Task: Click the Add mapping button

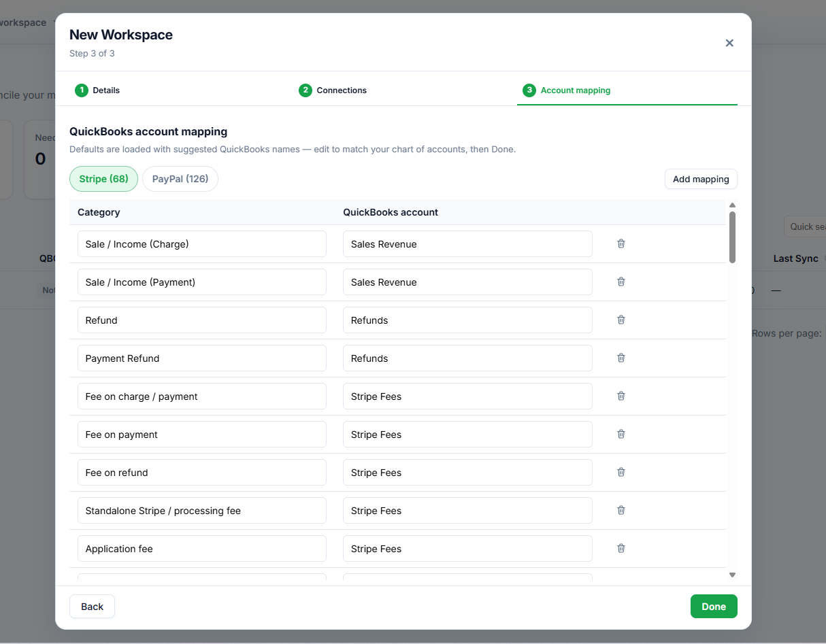Action: pos(701,179)
